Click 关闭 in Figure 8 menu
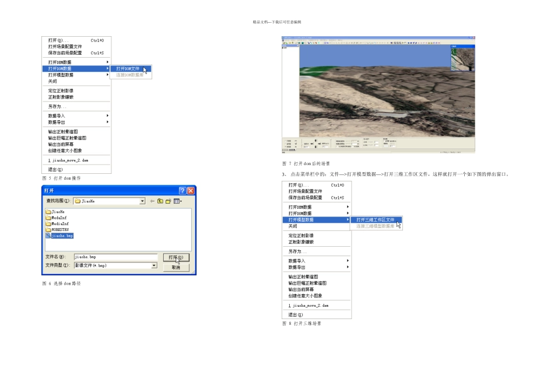 pyautogui.click(x=316, y=226)
